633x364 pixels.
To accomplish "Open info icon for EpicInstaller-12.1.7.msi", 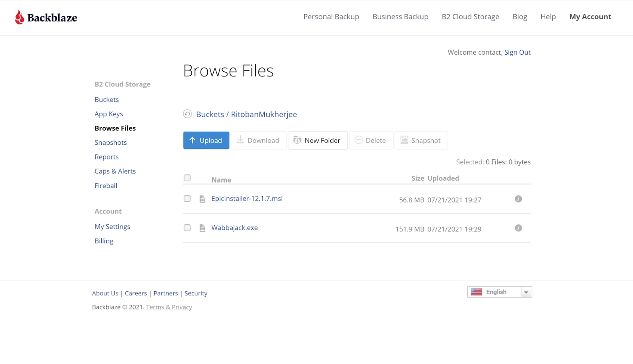I will [x=518, y=199].
